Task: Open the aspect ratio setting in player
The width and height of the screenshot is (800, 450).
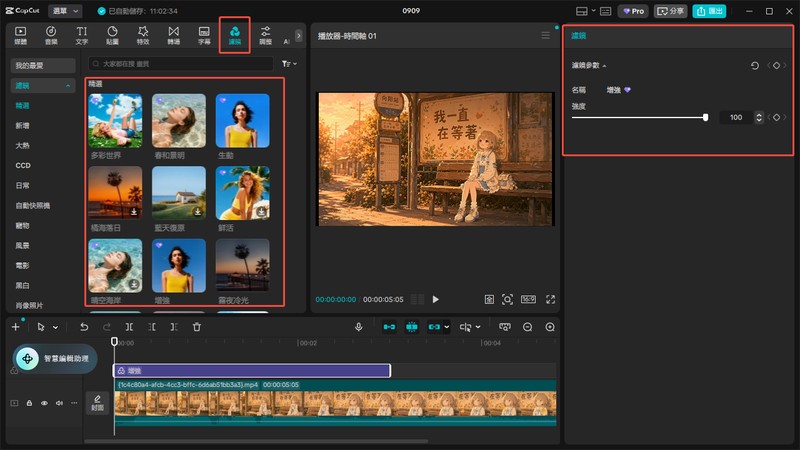Action: [x=528, y=299]
